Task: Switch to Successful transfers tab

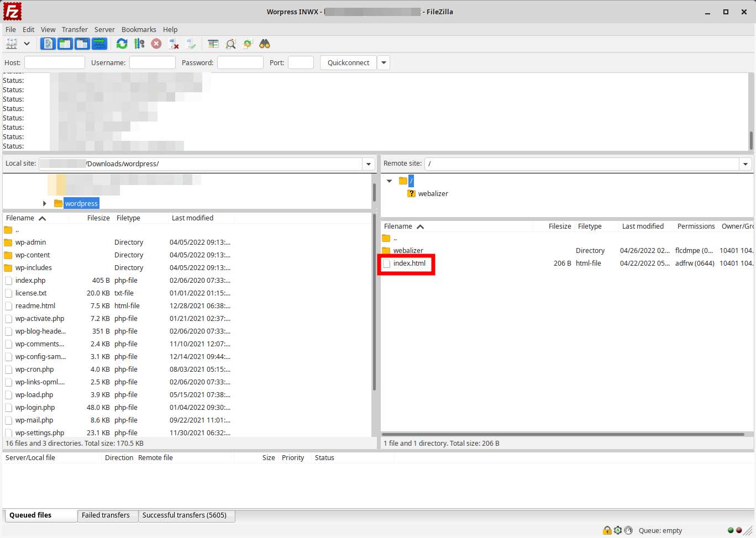Action: [x=186, y=515]
